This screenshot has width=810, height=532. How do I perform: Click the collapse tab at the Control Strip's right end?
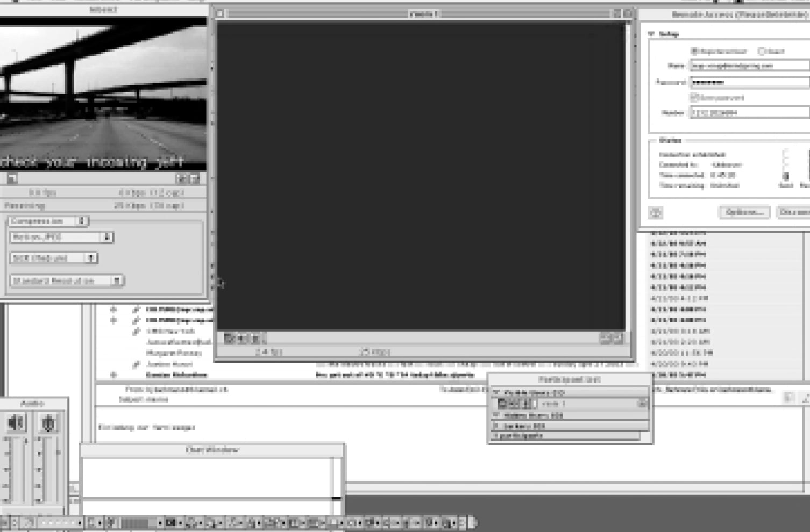[473, 522]
